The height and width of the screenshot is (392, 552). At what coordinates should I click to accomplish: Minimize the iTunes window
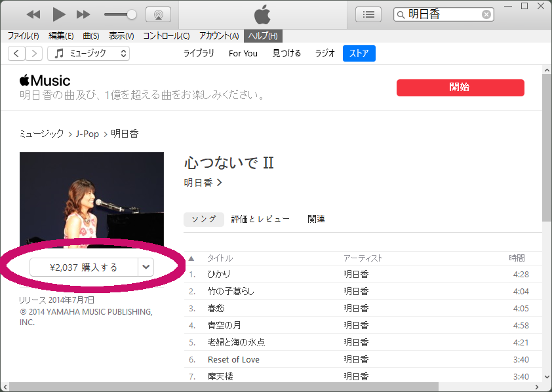pos(508,7)
